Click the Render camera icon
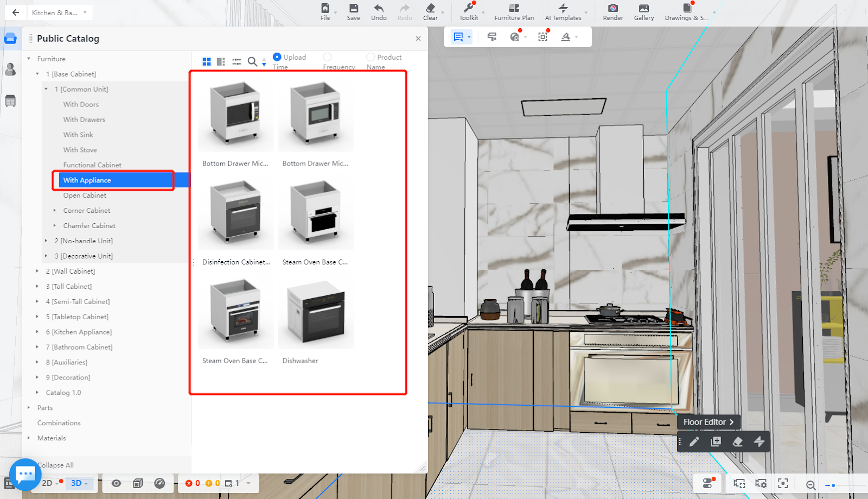The image size is (868, 499). (x=612, y=8)
